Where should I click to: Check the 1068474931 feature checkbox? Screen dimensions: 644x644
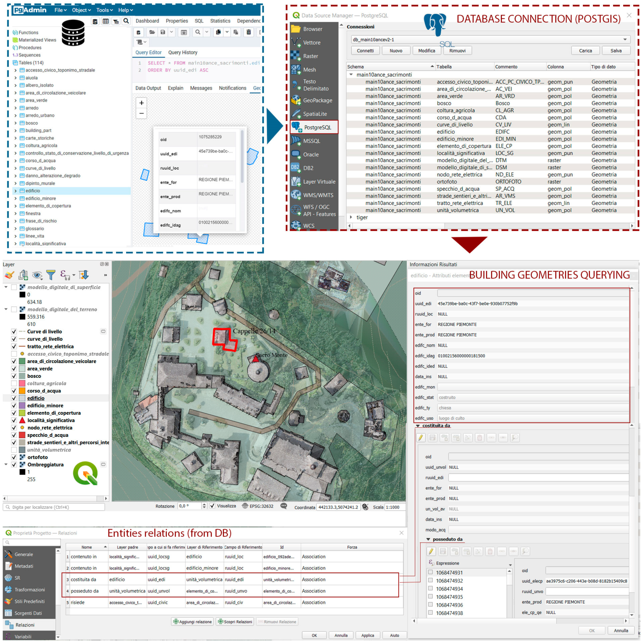coord(430,572)
